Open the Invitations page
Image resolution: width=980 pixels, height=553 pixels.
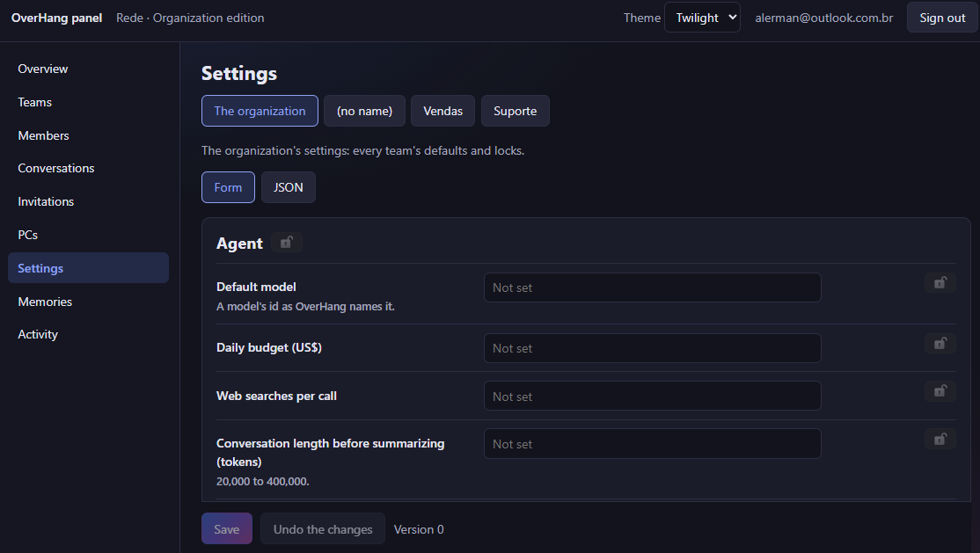(x=88, y=201)
